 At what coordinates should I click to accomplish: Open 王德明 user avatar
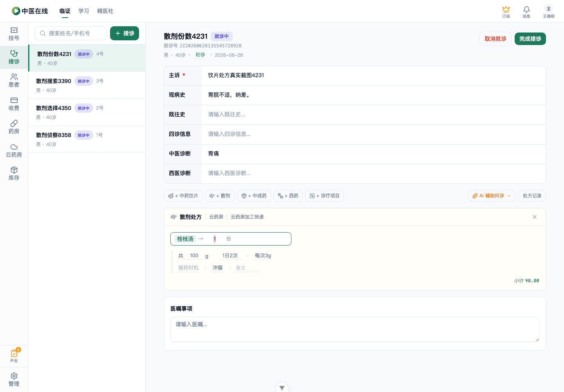[x=549, y=12]
